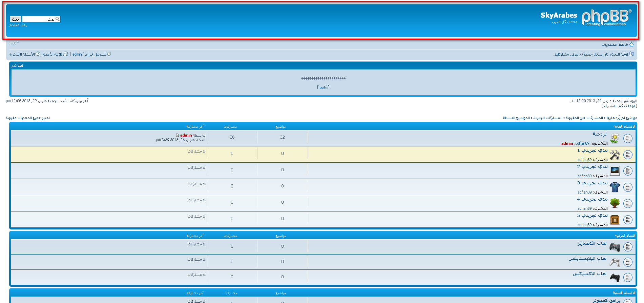Screen dimensions: 644x303
Task: Click the تسجيل خروج logout link
Action: tap(96, 54)
